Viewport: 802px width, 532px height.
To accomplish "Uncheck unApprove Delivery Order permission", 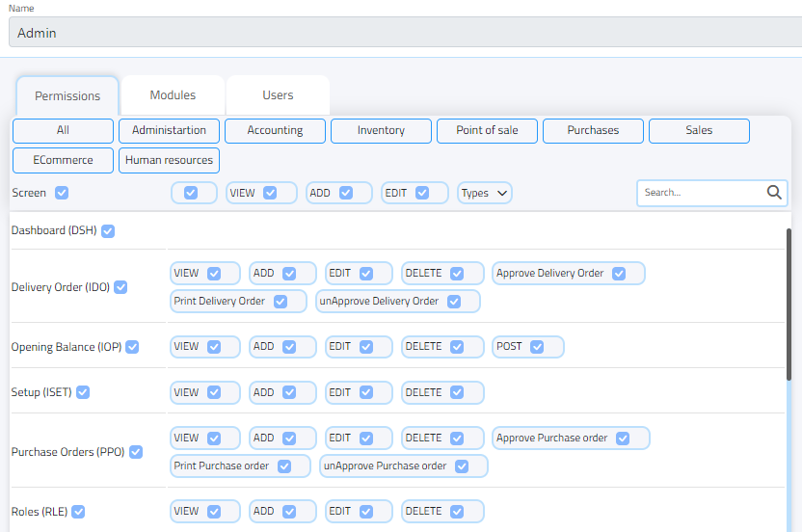I will [454, 302].
